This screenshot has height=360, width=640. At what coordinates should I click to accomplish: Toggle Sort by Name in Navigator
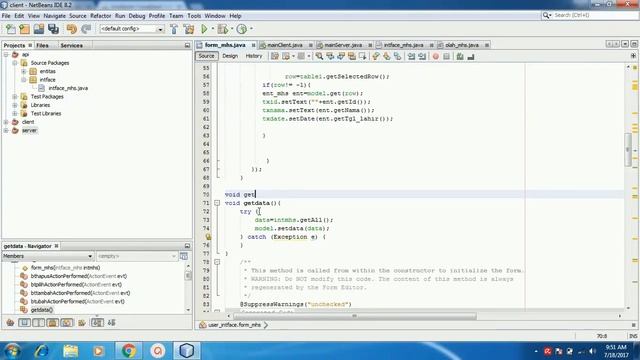point(97,323)
